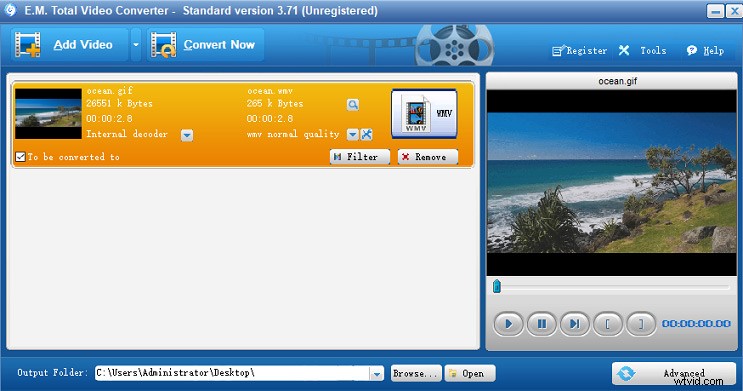The width and height of the screenshot is (743, 391).
Task: Click the Output Folder path field
Action: coord(232,373)
